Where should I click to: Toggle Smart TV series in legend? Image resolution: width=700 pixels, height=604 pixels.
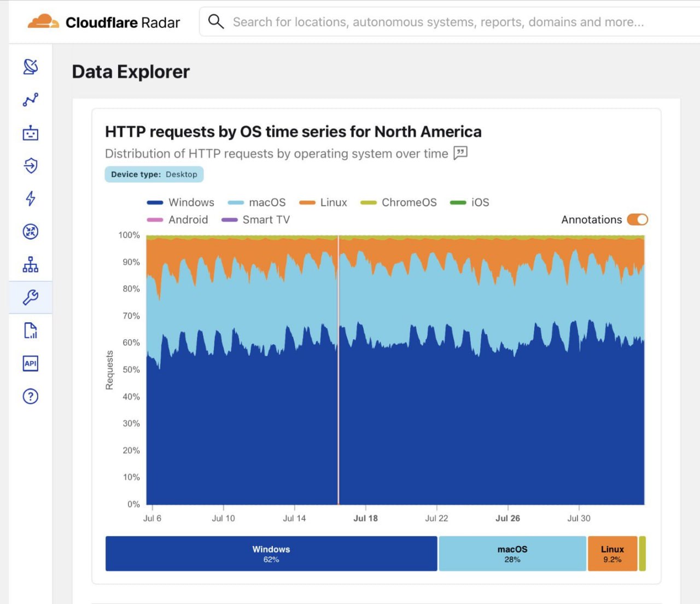(x=255, y=219)
